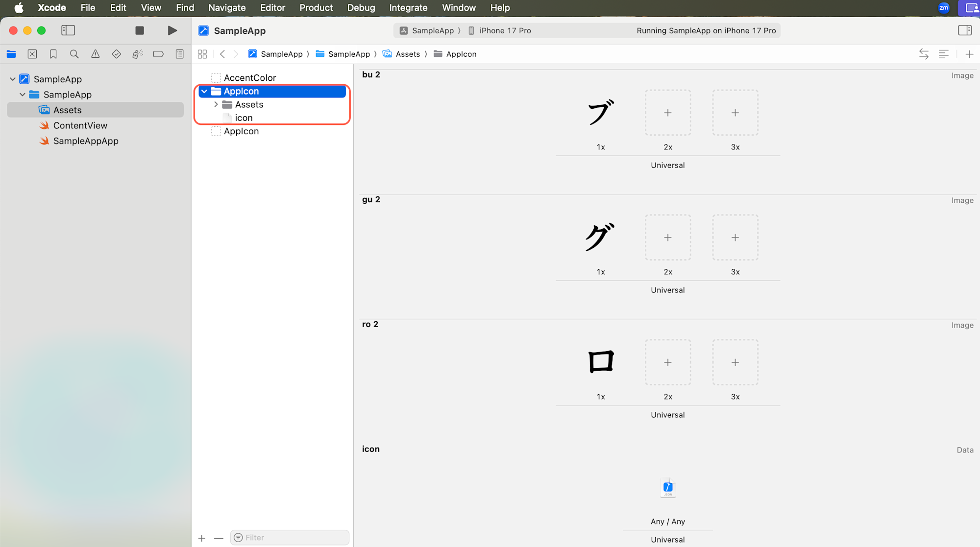The image size is (980, 547).
Task: Click bu 2 empty 3x slot
Action: coord(735,113)
